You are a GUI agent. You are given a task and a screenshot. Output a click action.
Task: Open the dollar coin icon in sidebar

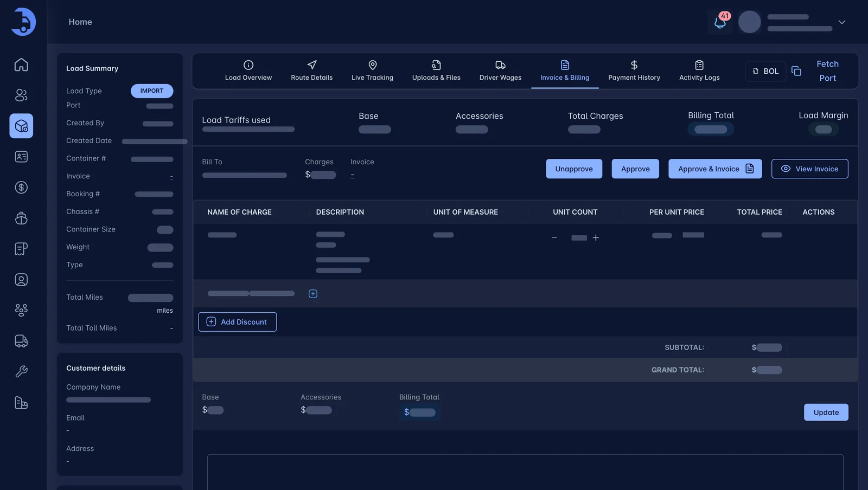(x=21, y=188)
